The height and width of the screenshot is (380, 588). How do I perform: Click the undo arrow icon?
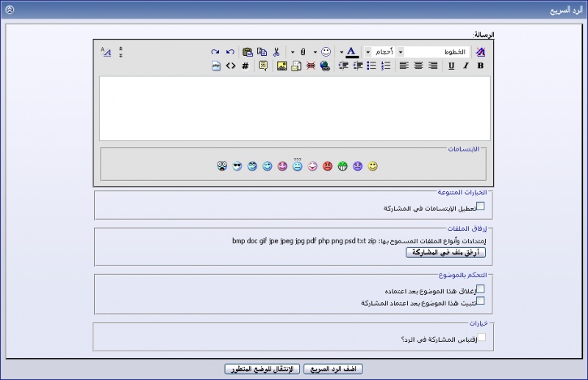pos(230,52)
